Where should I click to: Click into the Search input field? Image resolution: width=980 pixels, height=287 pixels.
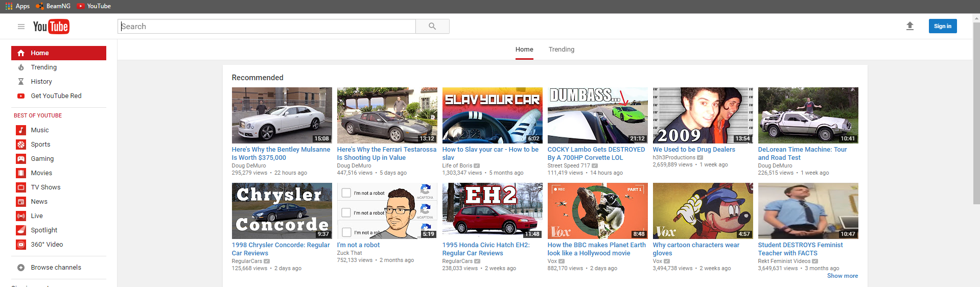(x=267, y=27)
